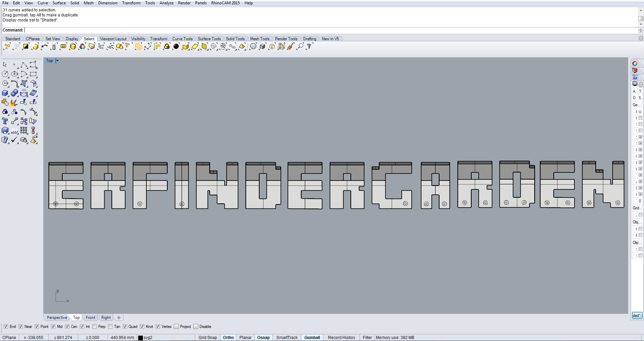Toggle the Near osnap checkbox
Viewport: 644px width, 341px height.
pyautogui.click(x=20, y=327)
